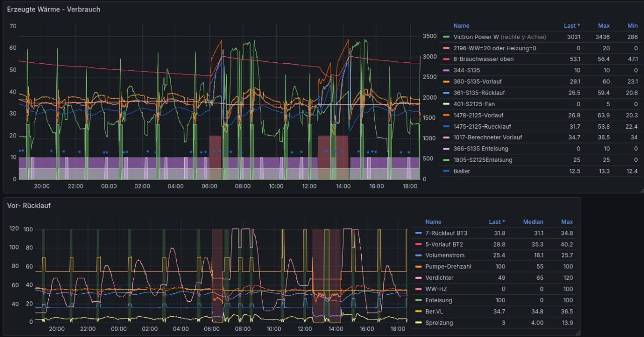Click the Victron Power W color line icon
Viewport: 644px width, 337px height.
coord(446,37)
